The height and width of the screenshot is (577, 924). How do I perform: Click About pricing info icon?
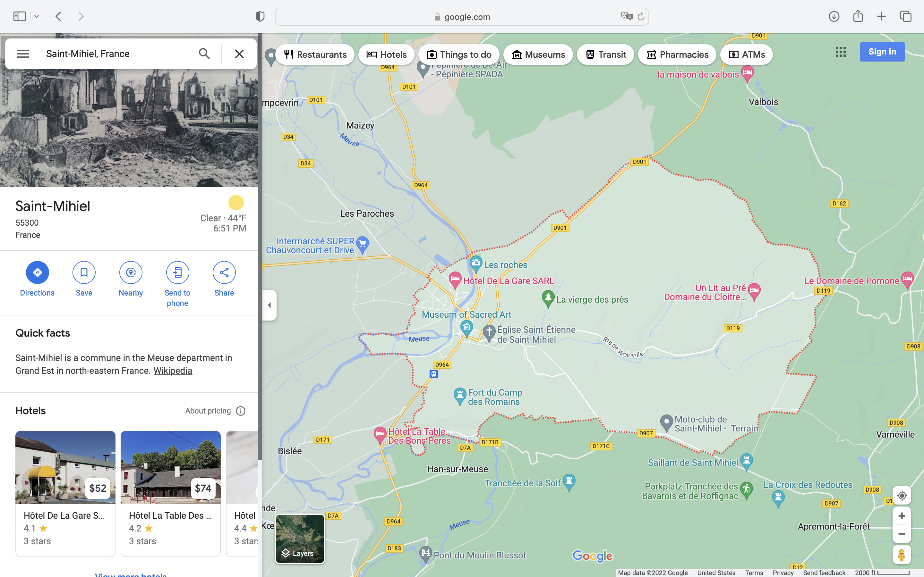[241, 411]
